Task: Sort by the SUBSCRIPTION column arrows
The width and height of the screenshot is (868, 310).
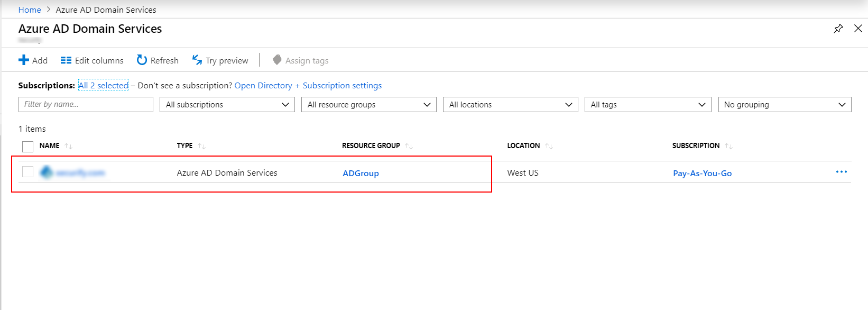Action: click(729, 146)
